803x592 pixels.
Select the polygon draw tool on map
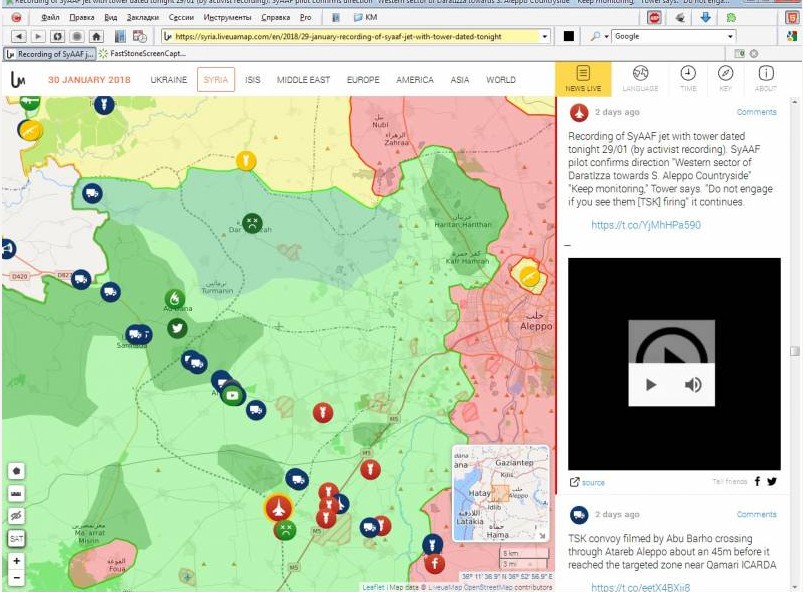point(16,470)
